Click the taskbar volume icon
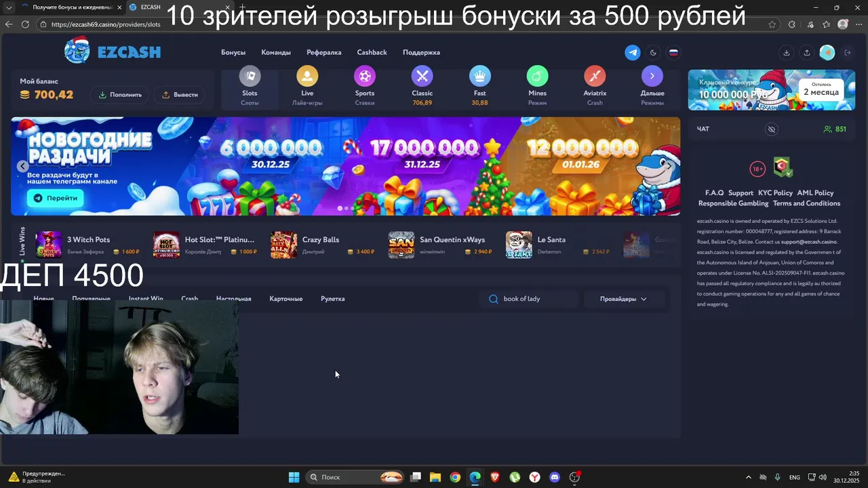Screen dimensions: 868x488 (x=823, y=477)
